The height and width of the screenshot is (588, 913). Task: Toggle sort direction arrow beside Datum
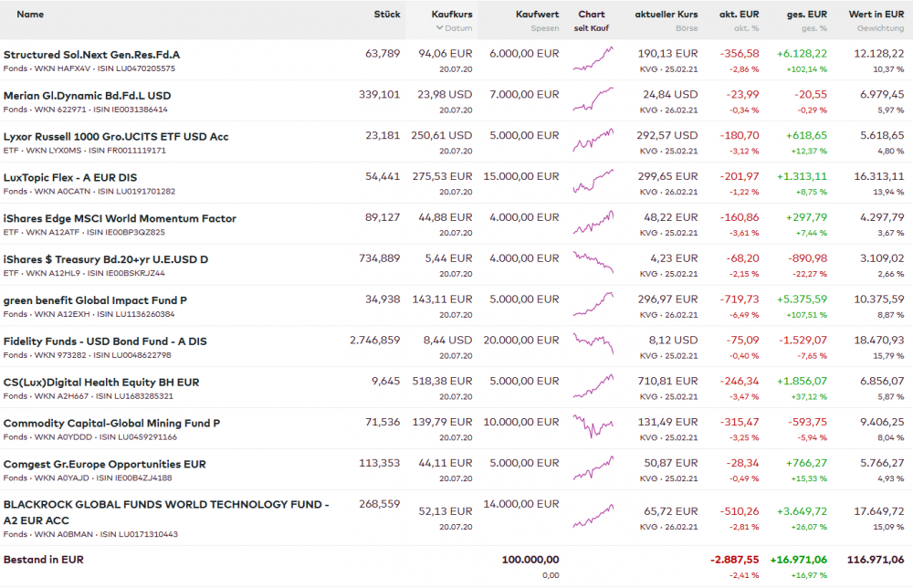click(439, 28)
